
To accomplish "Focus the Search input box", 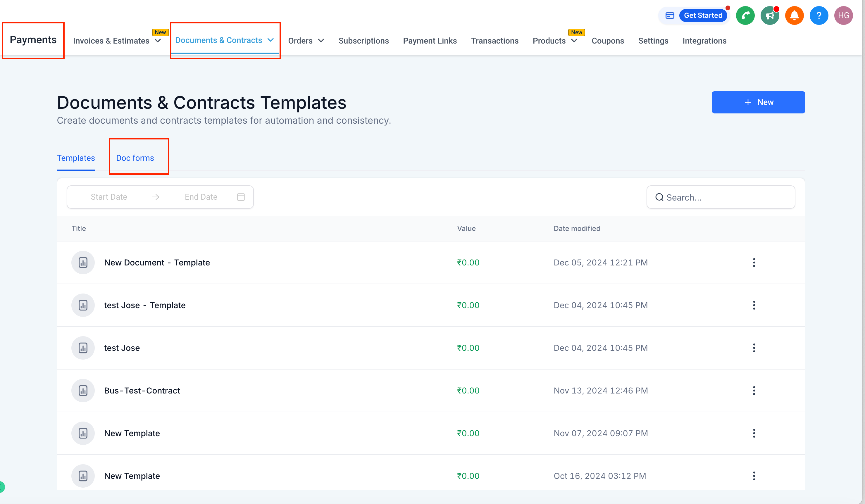I will [x=724, y=197].
